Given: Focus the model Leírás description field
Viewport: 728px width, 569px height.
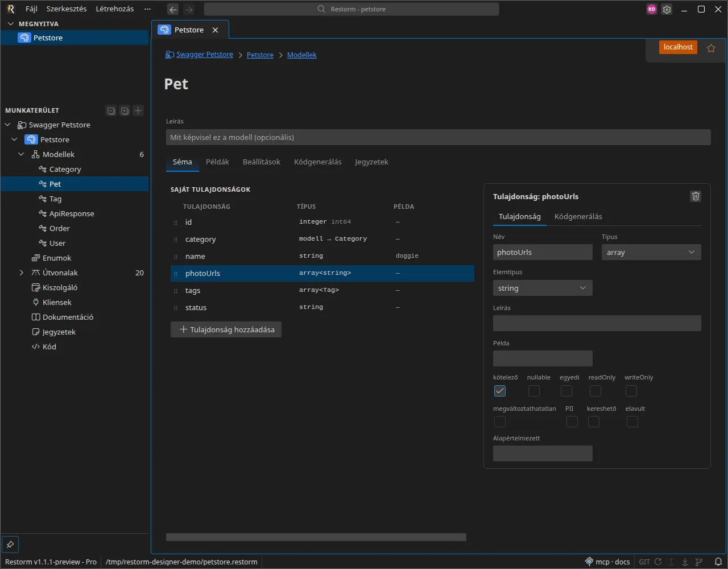Looking at the screenshot, I should coord(438,137).
